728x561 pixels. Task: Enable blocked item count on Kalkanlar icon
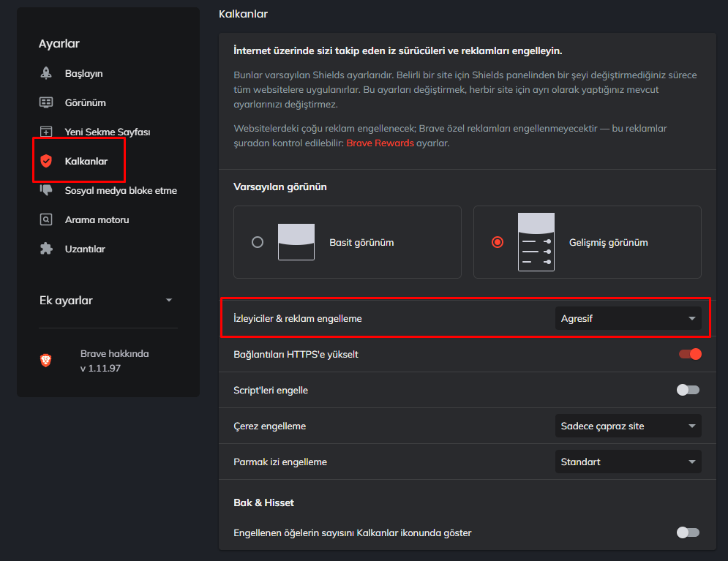(x=688, y=532)
